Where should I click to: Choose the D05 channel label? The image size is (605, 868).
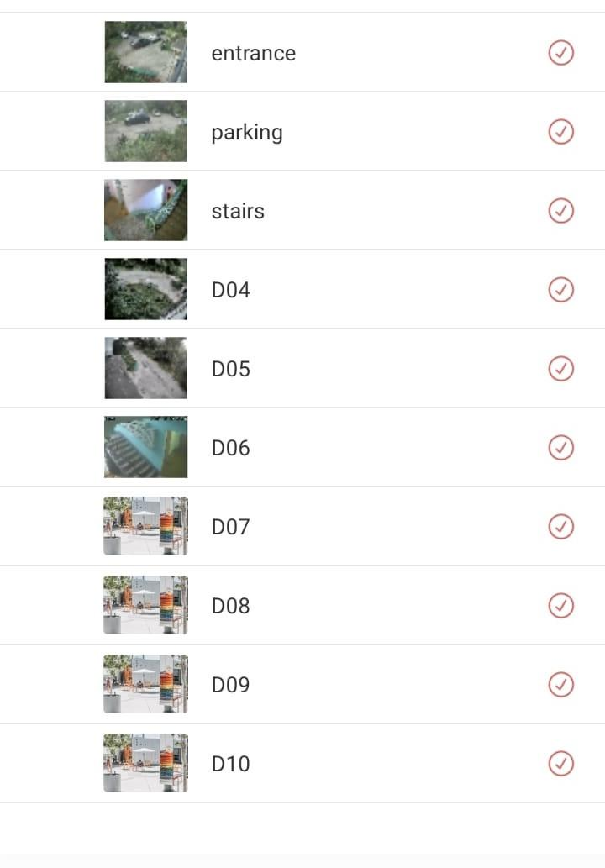point(230,369)
